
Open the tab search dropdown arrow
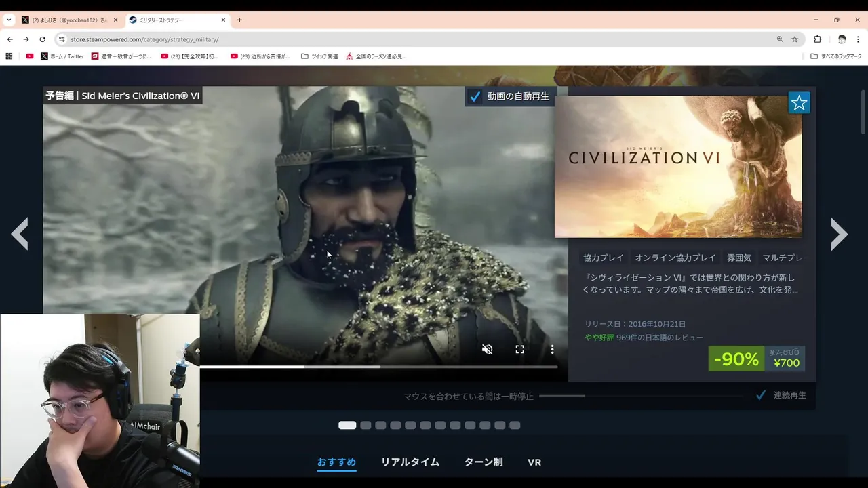pos(9,20)
